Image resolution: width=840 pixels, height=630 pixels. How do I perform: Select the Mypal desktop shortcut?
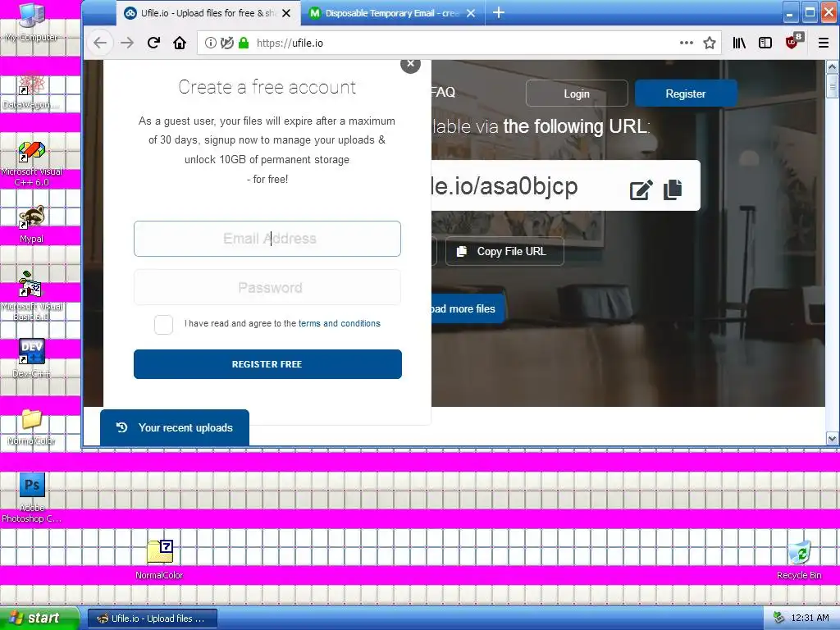click(32, 224)
